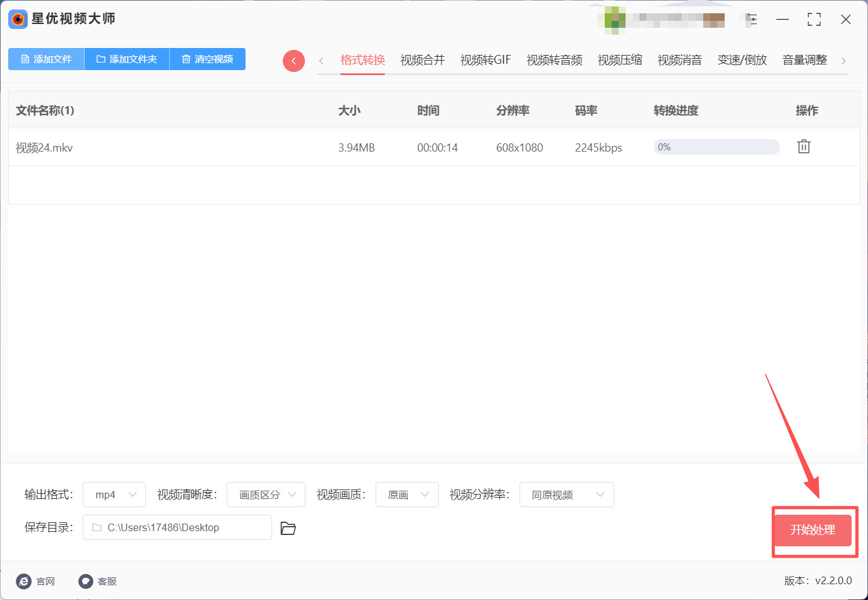Switch to the 格式转换 tab

point(362,60)
